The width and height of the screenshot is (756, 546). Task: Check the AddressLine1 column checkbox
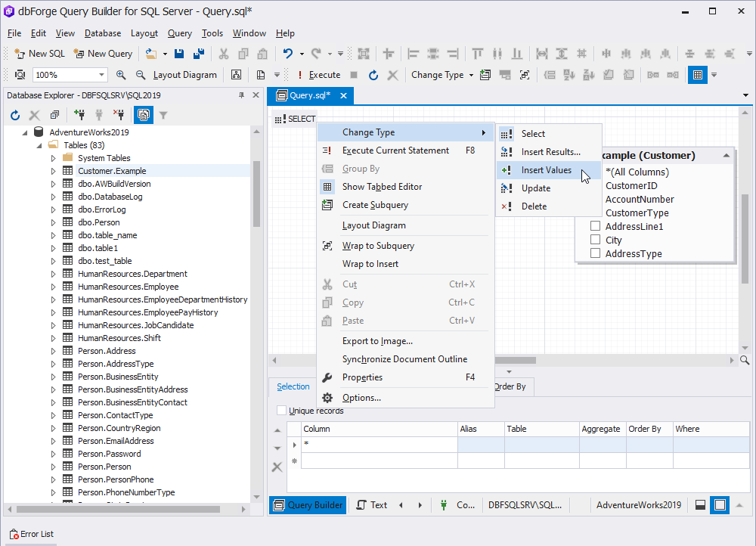tap(596, 225)
